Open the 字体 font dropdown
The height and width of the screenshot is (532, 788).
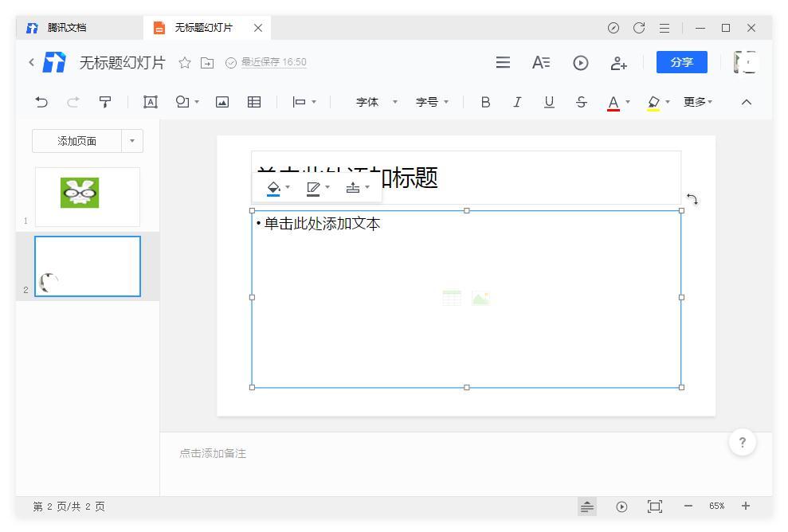click(376, 102)
